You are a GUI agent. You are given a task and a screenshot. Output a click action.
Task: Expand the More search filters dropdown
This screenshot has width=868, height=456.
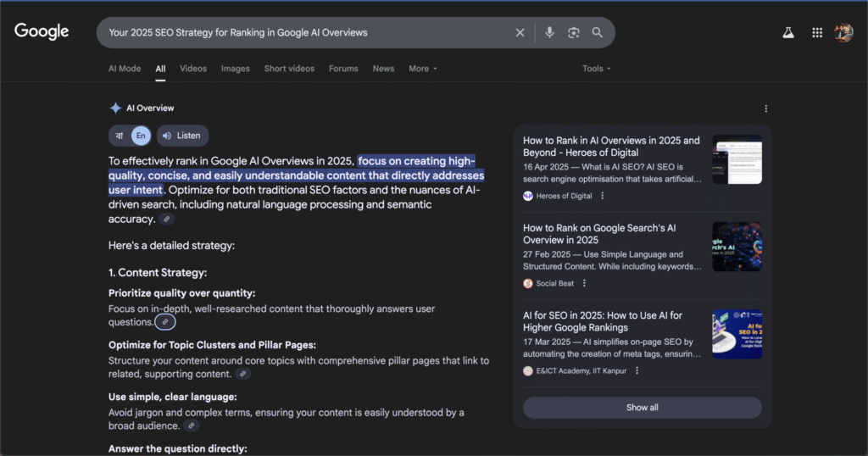[423, 69]
